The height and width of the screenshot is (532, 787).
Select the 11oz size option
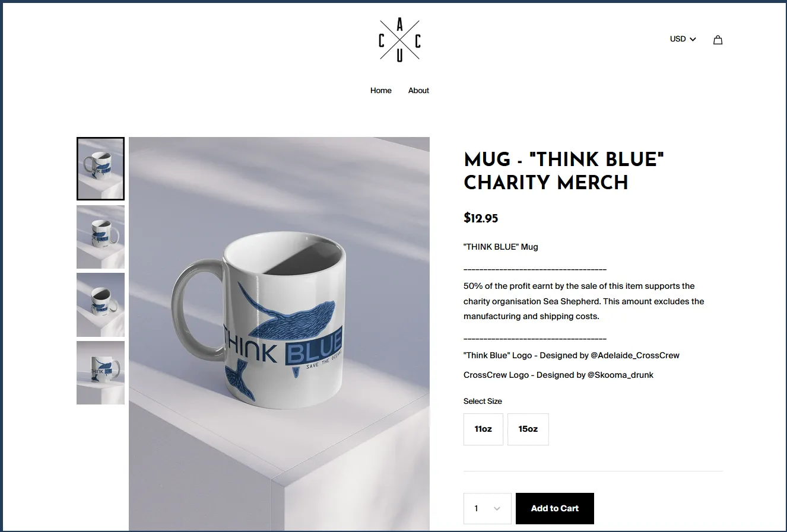(483, 429)
